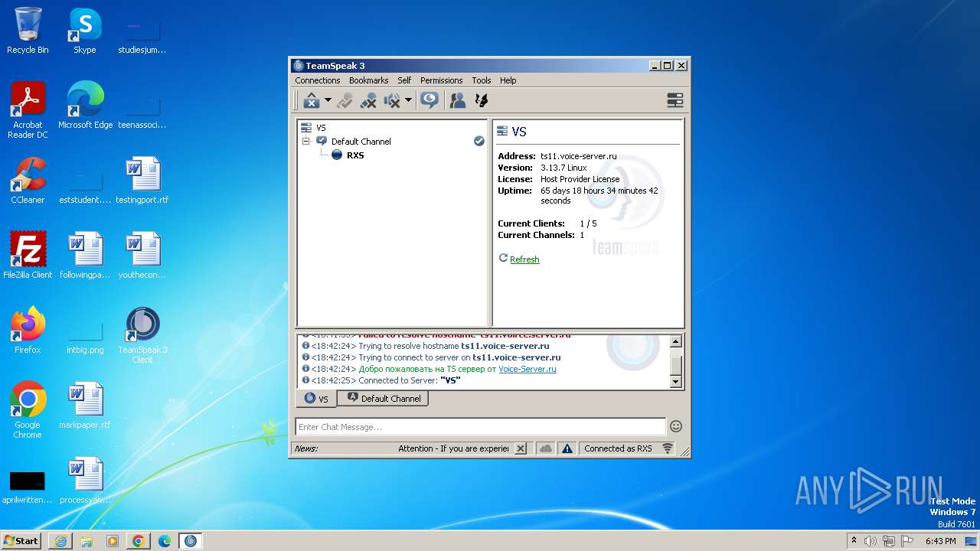Select markpaper.rtf desktop file
Viewport: 980px width, 551px height.
coord(85,406)
